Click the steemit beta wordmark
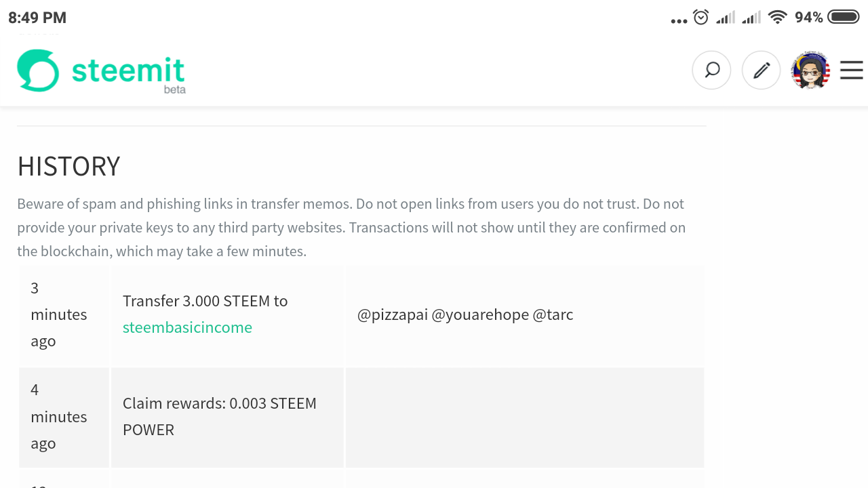This screenshot has width=868, height=488. [x=128, y=72]
